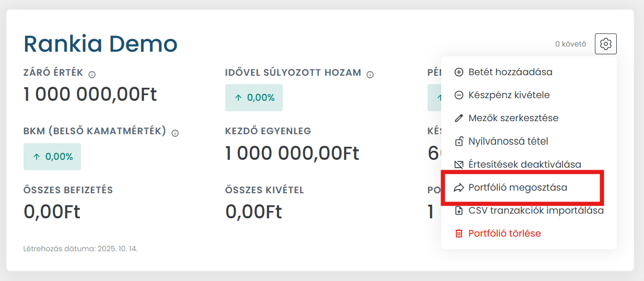Screen dimensions: 644x281
Task: Click the padlock icon for Nyilvánossá tétel
Action: (459, 142)
